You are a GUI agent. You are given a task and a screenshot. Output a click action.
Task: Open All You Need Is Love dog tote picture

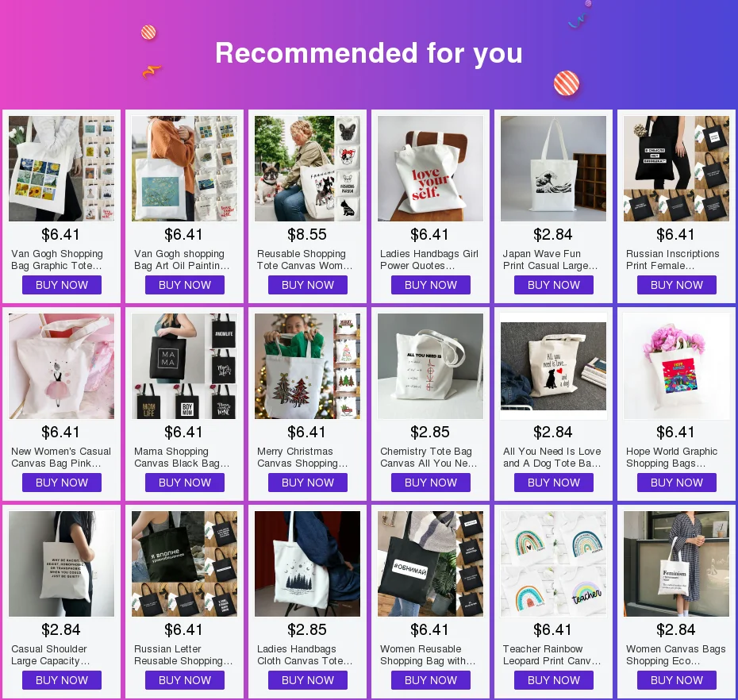[x=553, y=366]
